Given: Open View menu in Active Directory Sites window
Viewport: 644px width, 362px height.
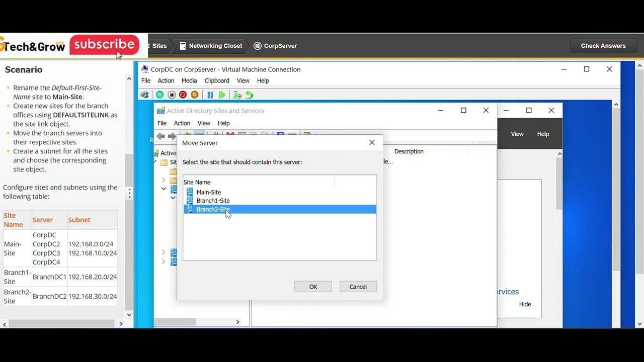Looking at the screenshot, I should click(204, 123).
